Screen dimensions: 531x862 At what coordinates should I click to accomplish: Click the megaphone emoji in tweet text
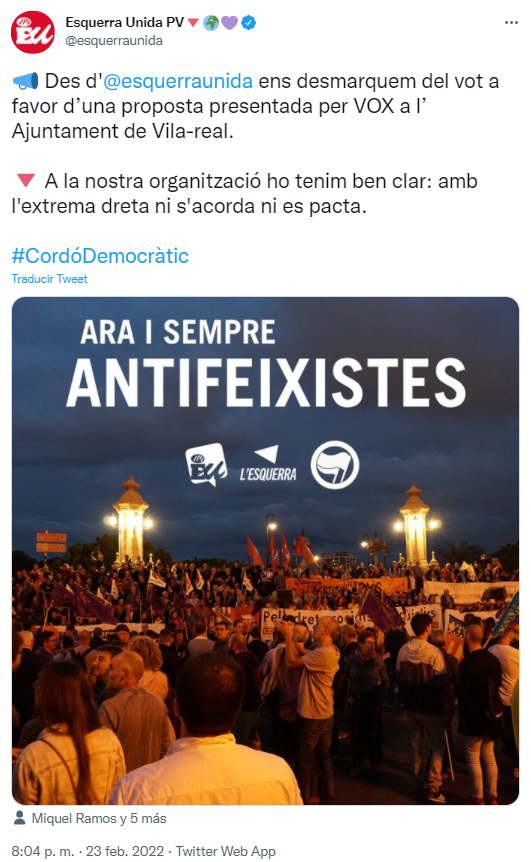[x=25, y=81]
